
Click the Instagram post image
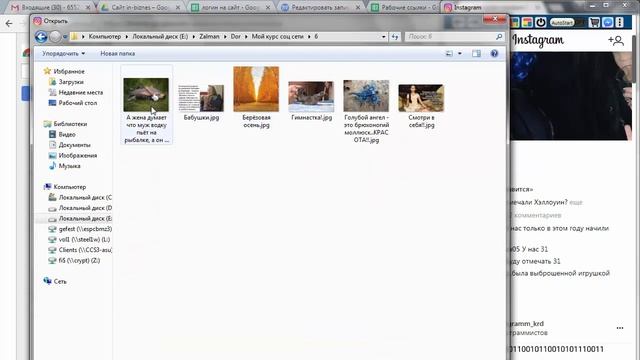pos(571,96)
